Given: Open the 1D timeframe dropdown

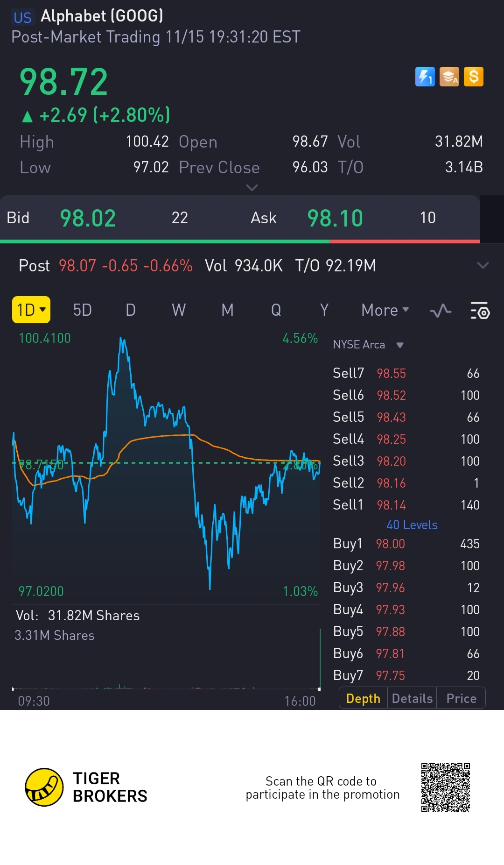Looking at the screenshot, I should tap(31, 310).
